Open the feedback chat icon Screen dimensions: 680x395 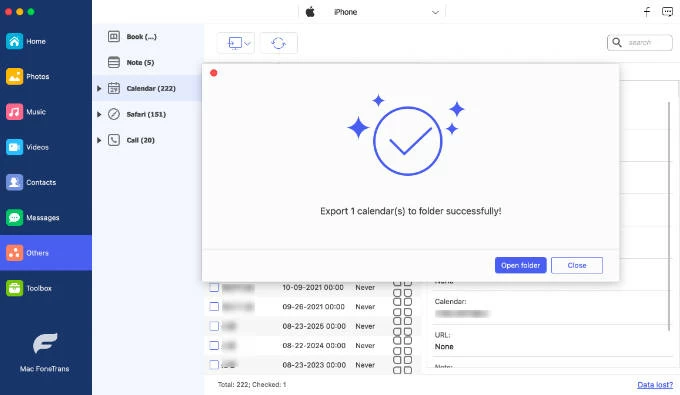[667, 12]
